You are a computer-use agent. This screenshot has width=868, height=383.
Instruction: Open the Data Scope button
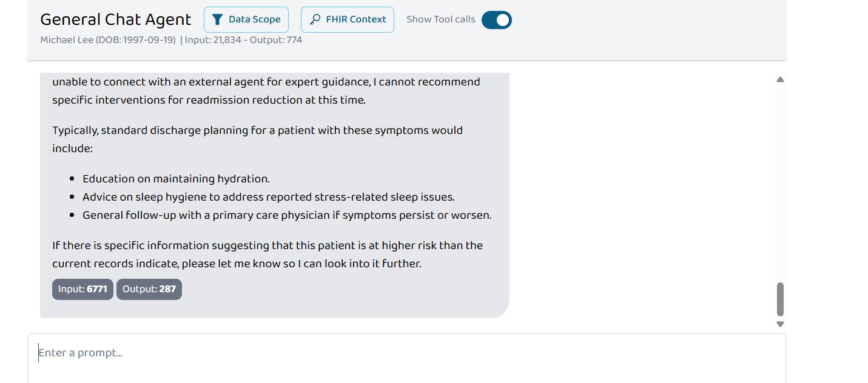pyautogui.click(x=246, y=19)
